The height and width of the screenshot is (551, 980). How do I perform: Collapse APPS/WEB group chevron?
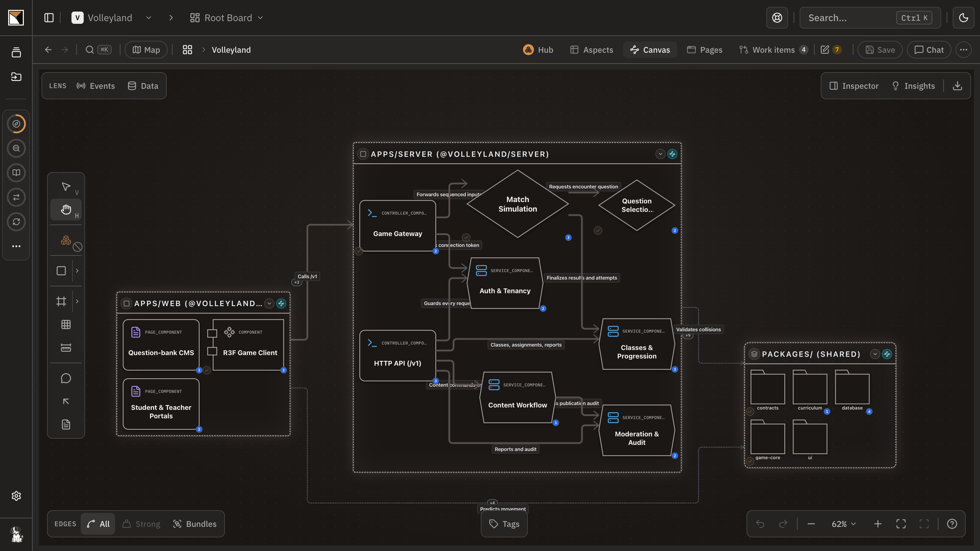(x=269, y=303)
